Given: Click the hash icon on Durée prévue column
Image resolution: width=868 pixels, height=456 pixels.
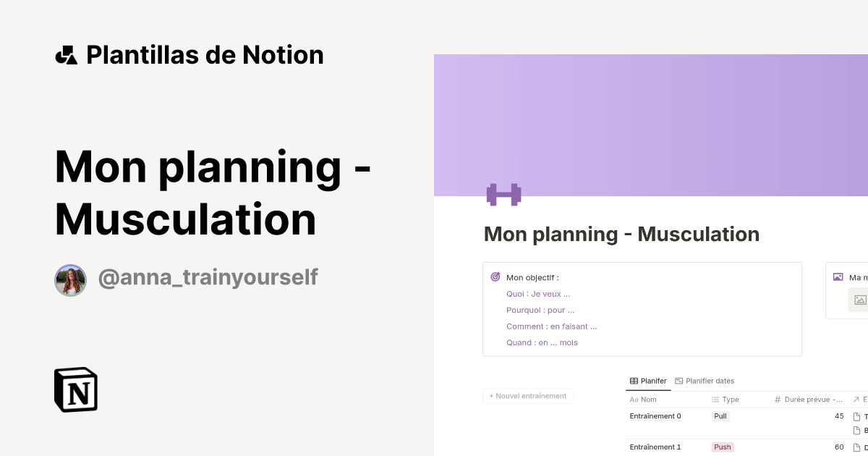Looking at the screenshot, I should (776, 399).
